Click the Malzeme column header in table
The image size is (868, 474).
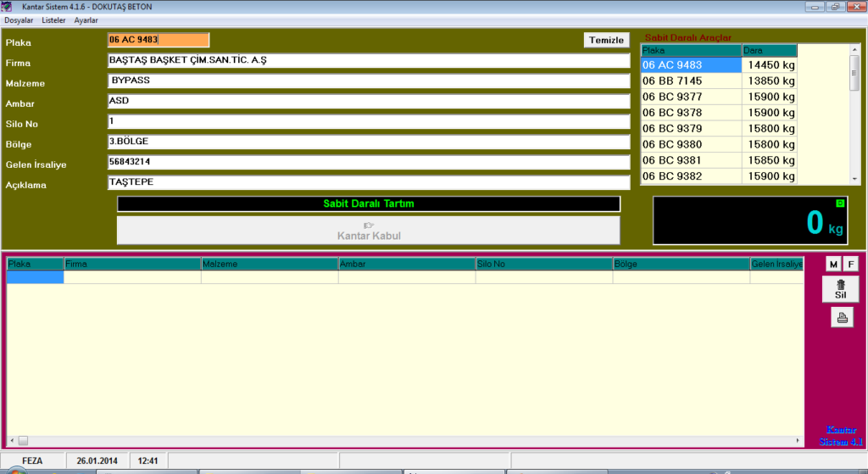click(x=269, y=265)
